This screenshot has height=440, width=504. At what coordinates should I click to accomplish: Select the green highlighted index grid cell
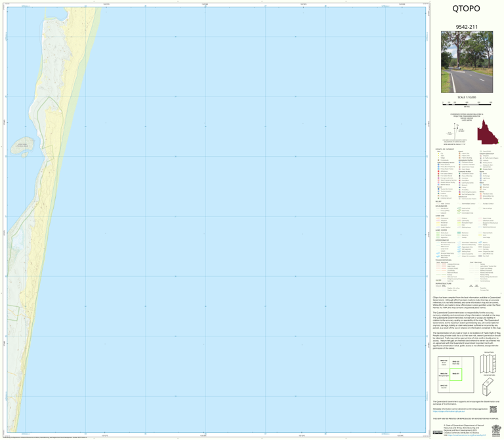[455, 374]
